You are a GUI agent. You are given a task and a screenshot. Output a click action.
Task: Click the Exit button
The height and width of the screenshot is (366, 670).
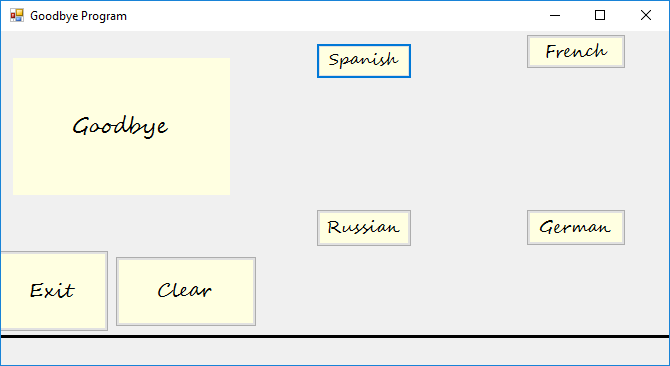(53, 291)
